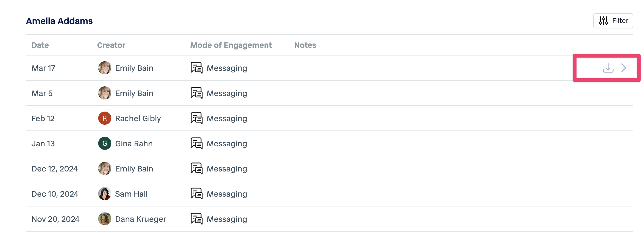This screenshot has width=644, height=233.
Task: Open the Mar 5 Emily Bain entry
Action: (x=134, y=93)
